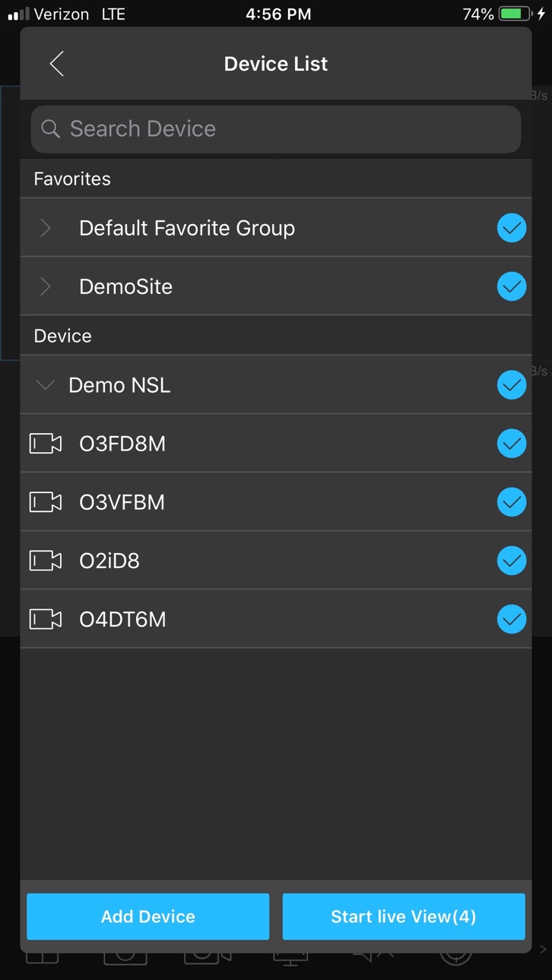Expand the Default Favorite Group chevron
The width and height of the screenshot is (552, 980).
click(x=46, y=228)
